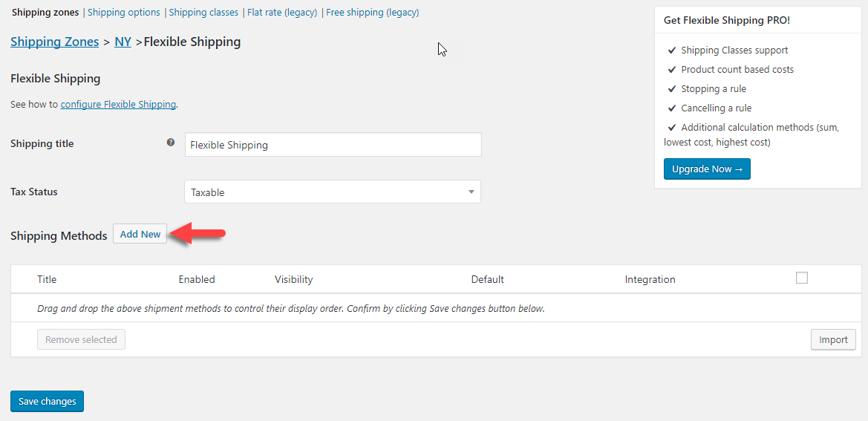
Task: Click the Visibility column header
Action: click(293, 279)
